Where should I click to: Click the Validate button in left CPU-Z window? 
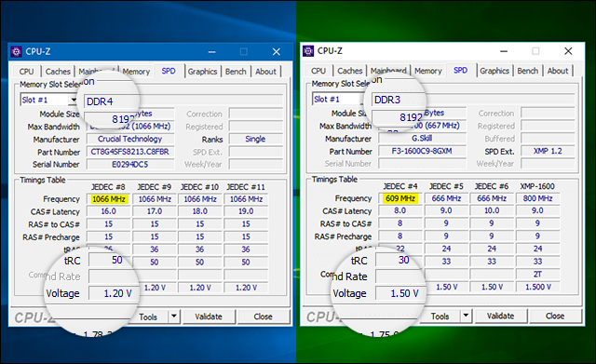pos(209,317)
